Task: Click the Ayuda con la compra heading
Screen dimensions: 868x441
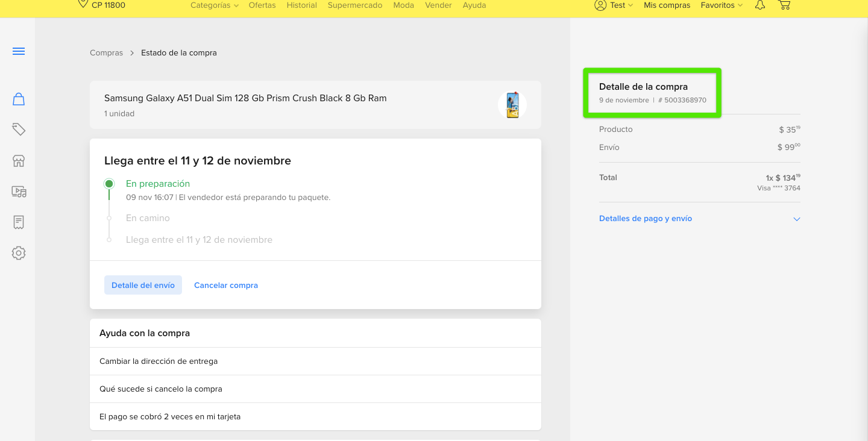Action: pyautogui.click(x=145, y=333)
